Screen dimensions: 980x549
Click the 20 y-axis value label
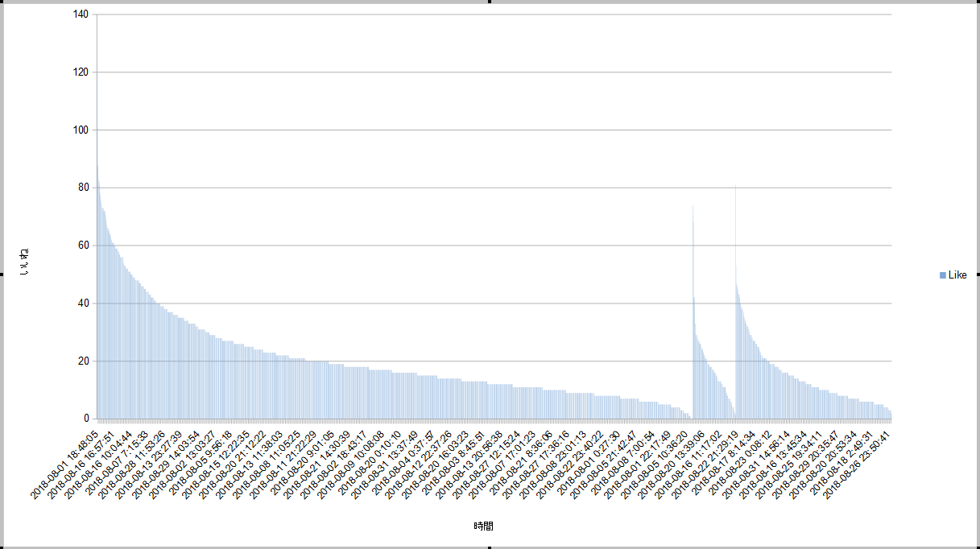tap(83, 361)
